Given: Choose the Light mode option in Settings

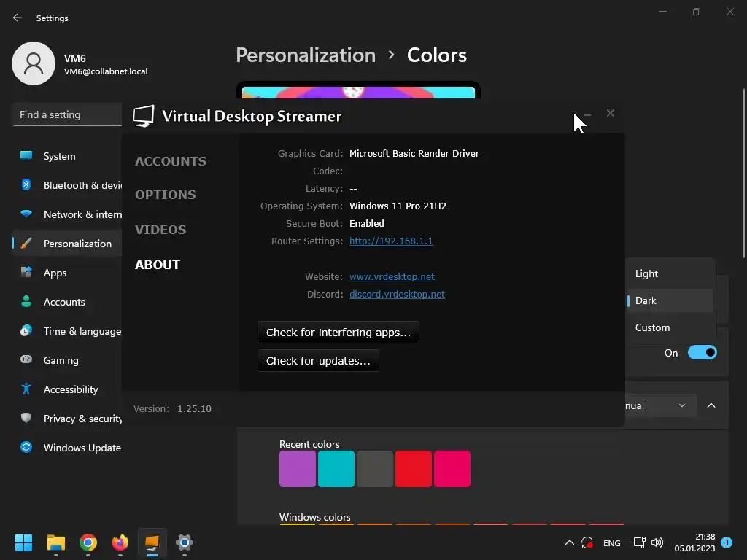Looking at the screenshot, I should pyautogui.click(x=670, y=274).
